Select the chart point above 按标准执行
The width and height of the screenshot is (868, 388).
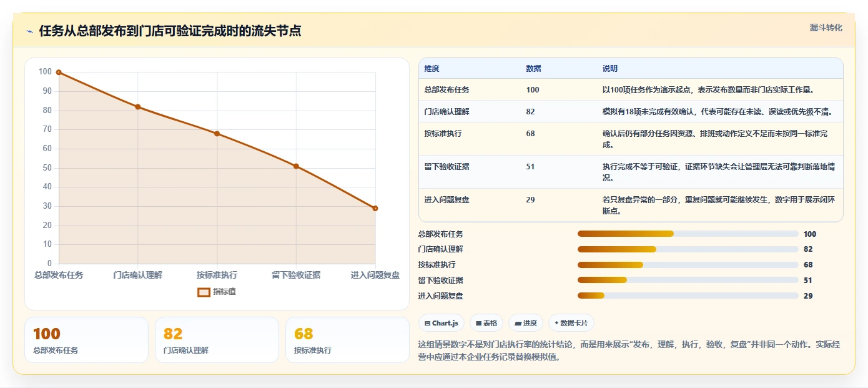[217, 134]
